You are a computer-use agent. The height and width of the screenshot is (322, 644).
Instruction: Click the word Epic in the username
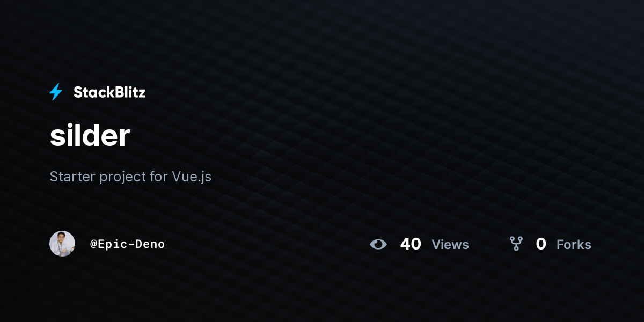(112, 245)
